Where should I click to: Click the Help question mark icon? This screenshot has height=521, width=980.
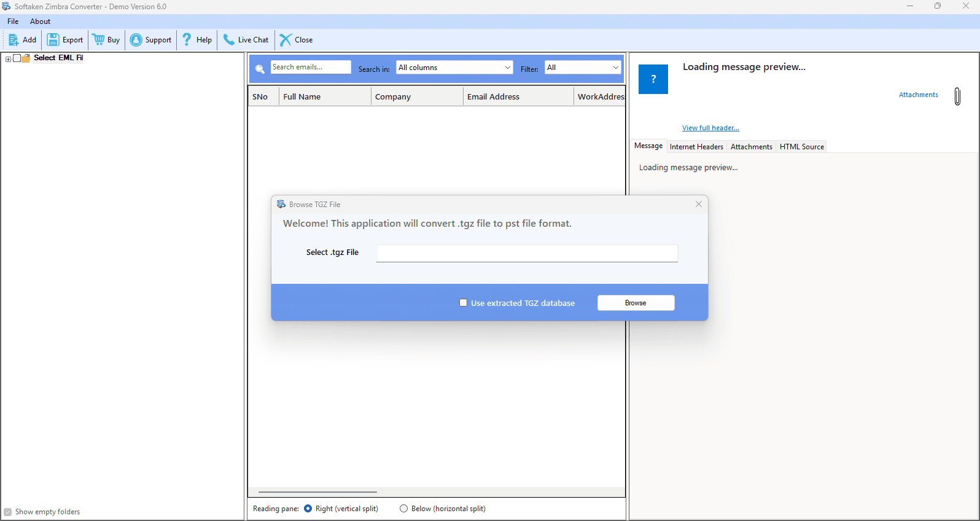tap(187, 40)
